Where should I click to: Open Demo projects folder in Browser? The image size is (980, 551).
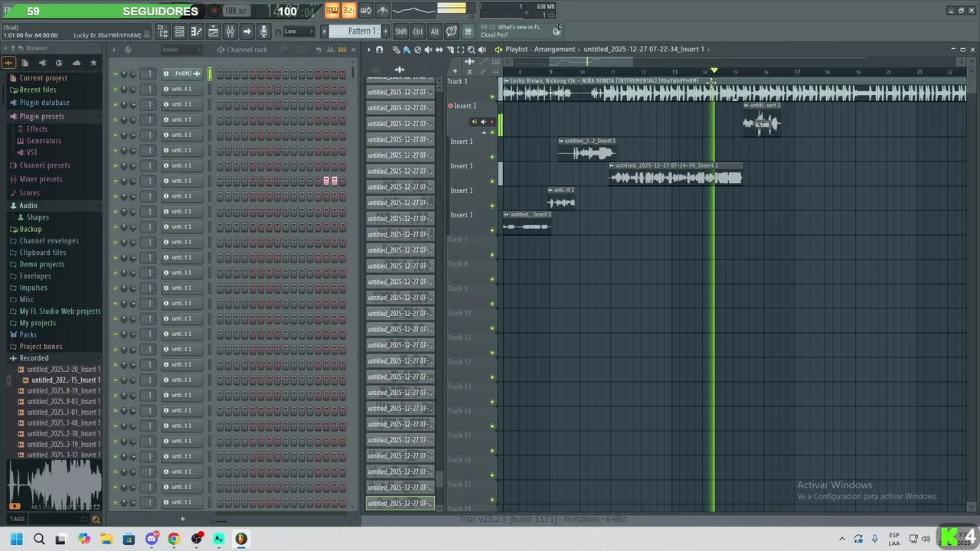pos(42,264)
